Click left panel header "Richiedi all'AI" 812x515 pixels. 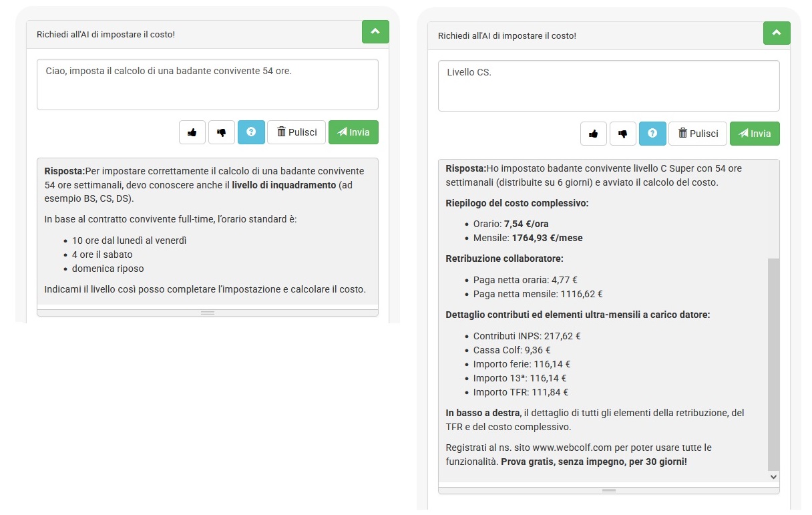pos(106,34)
